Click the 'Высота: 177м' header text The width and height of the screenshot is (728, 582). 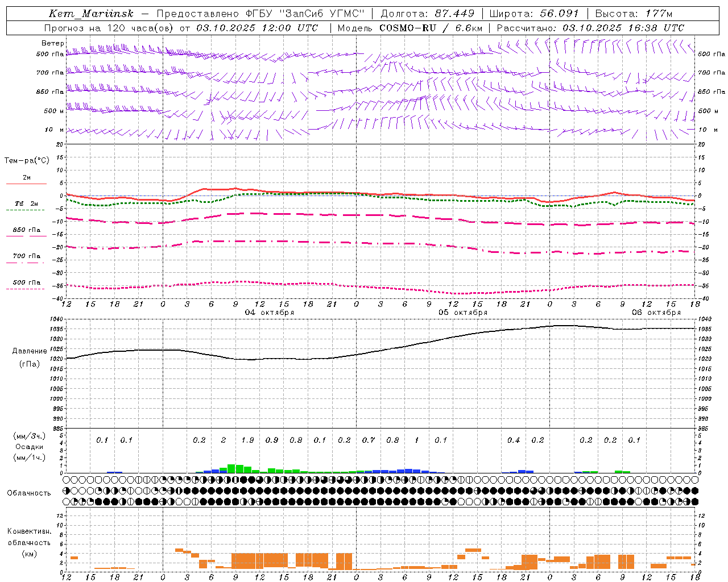click(x=634, y=14)
